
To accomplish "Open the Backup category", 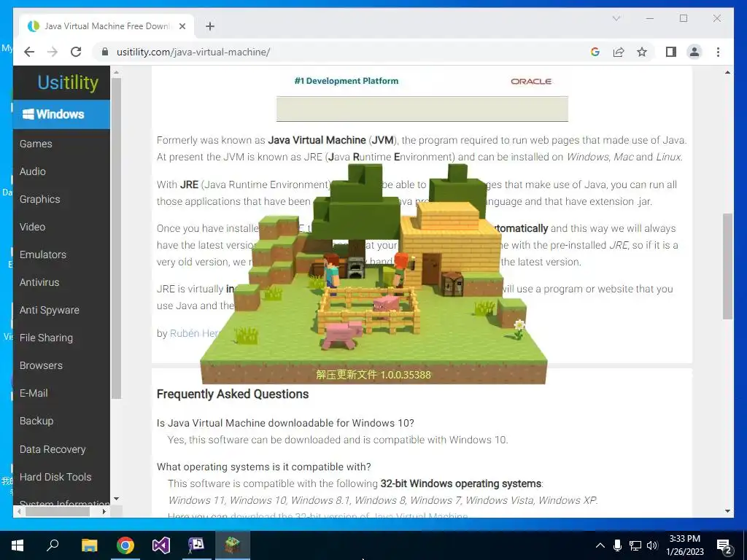I will click(36, 421).
